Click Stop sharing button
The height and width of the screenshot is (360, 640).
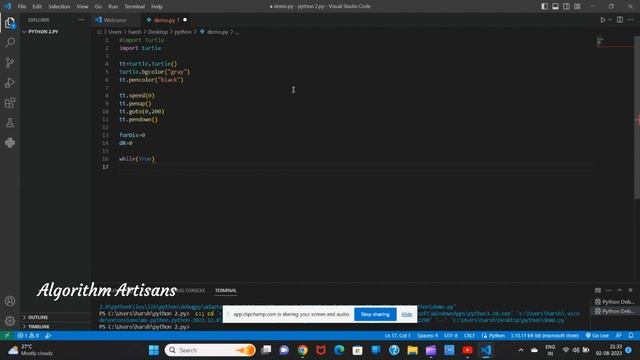[375, 314]
